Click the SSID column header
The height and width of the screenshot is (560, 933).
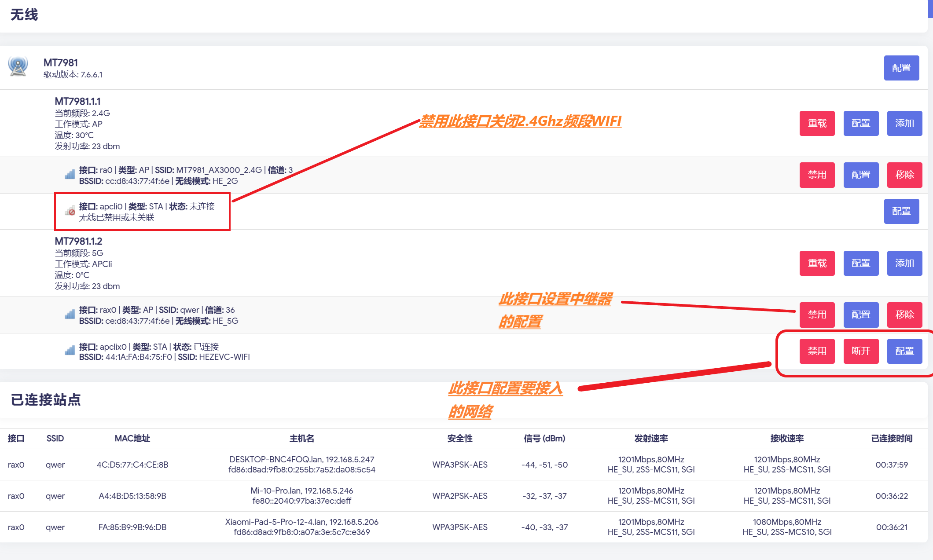pyautogui.click(x=55, y=438)
